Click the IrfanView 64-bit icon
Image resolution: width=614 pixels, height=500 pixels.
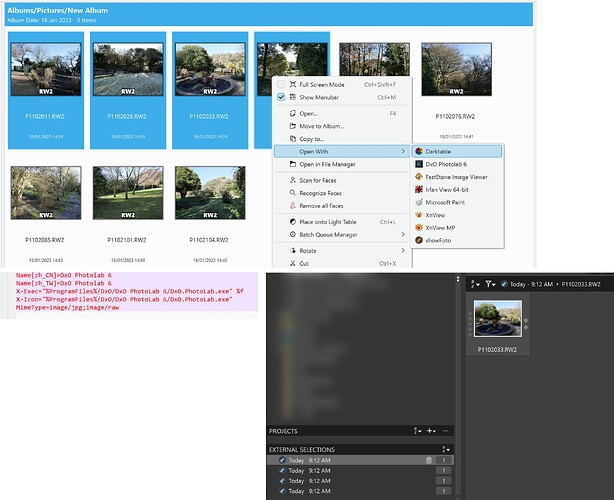point(419,190)
